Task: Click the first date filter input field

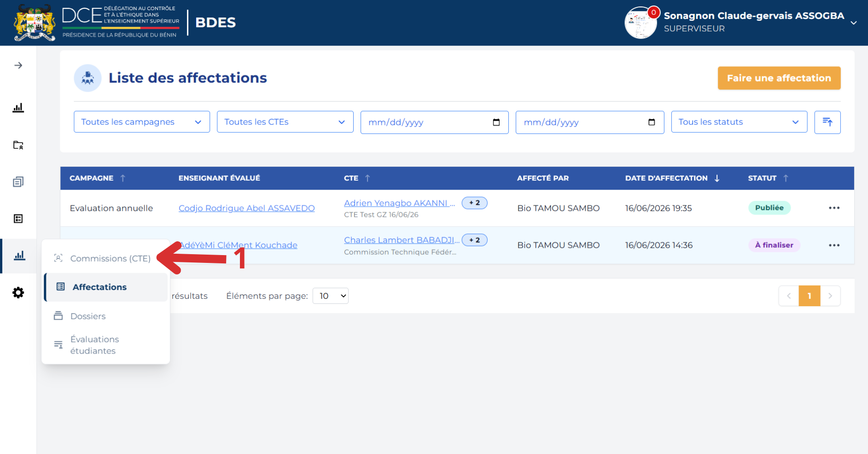Action: click(434, 122)
